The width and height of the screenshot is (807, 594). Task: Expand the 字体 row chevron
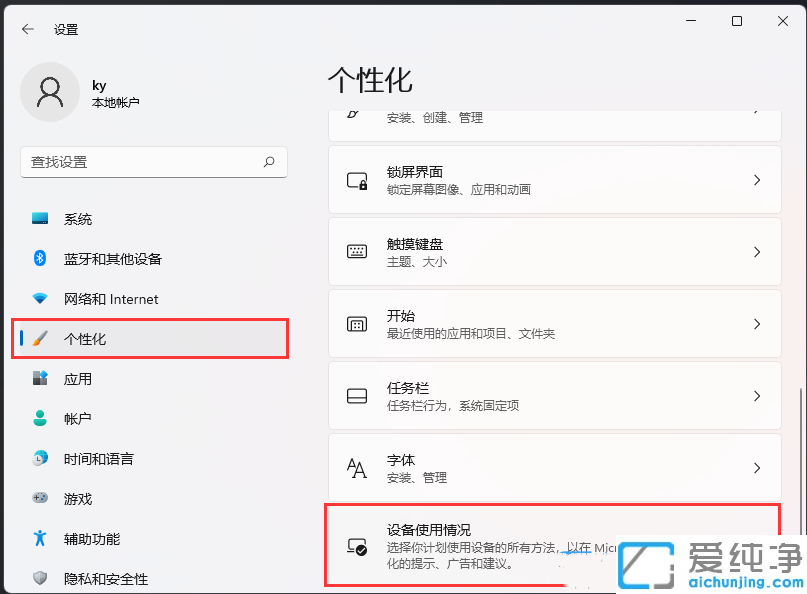pyautogui.click(x=757, y=467)
